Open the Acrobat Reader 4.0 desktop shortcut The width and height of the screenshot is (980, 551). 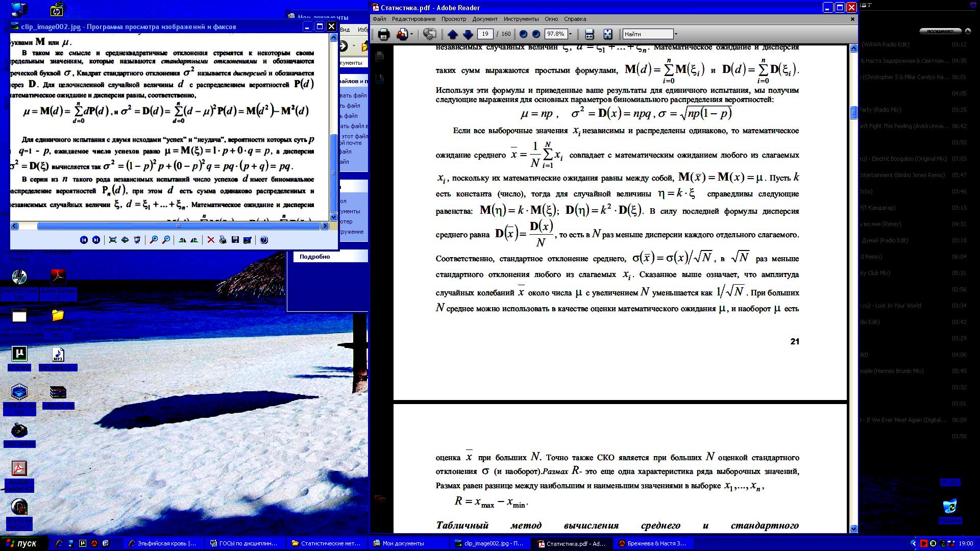coord(19,476)
